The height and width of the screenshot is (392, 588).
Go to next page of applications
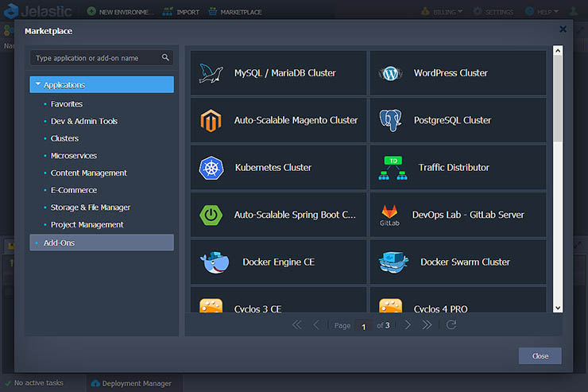tap(408, 324)
